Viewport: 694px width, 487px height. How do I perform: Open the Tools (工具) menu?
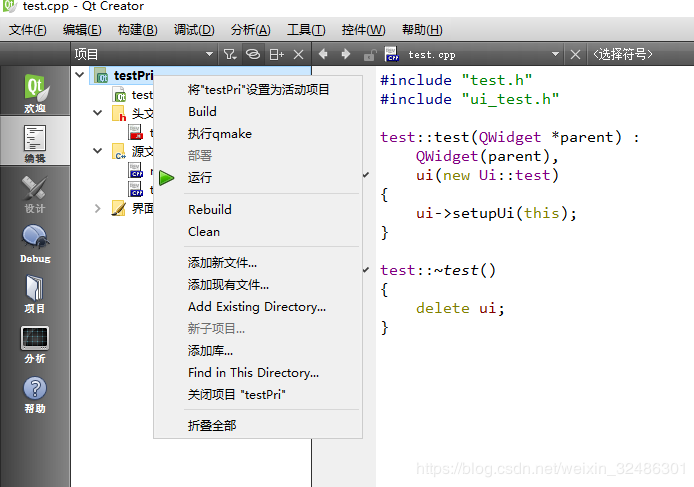pos(306,30)
